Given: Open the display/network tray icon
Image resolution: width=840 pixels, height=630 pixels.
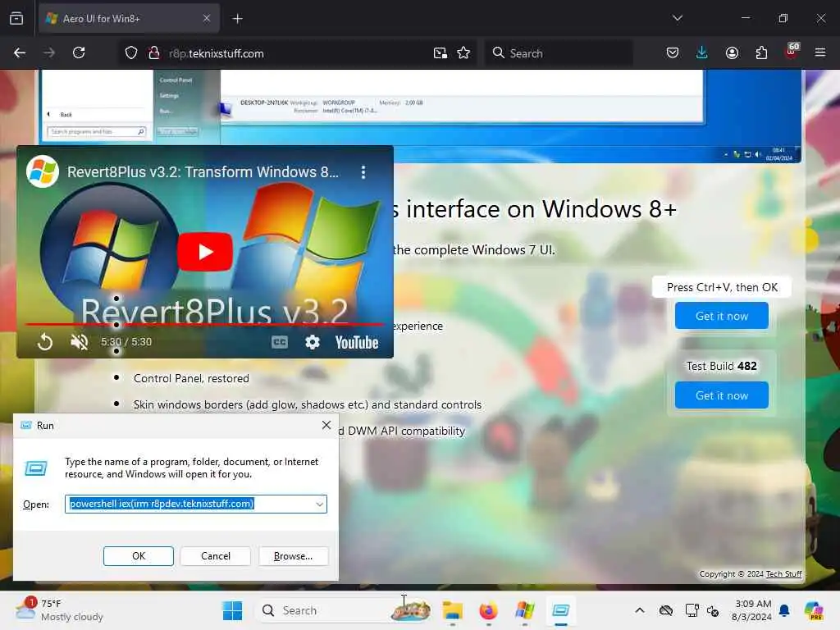Looking at the screenshot, I should pos(692,610).
